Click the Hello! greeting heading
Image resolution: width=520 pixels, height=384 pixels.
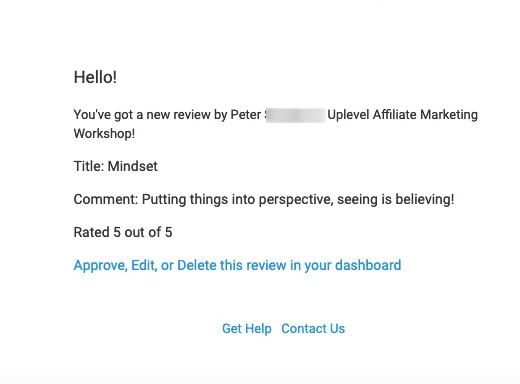point(95,77)
